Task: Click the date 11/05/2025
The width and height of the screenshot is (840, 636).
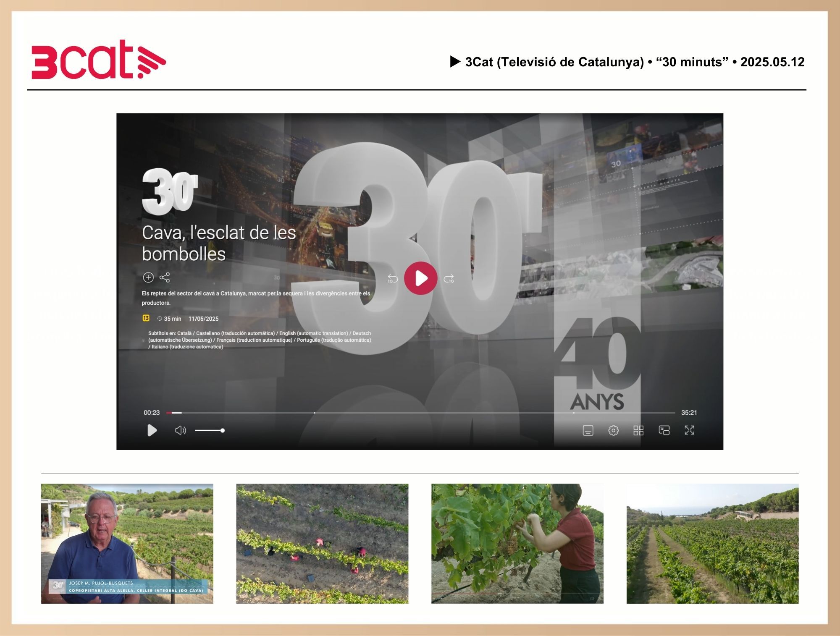Action: point(203,319)
